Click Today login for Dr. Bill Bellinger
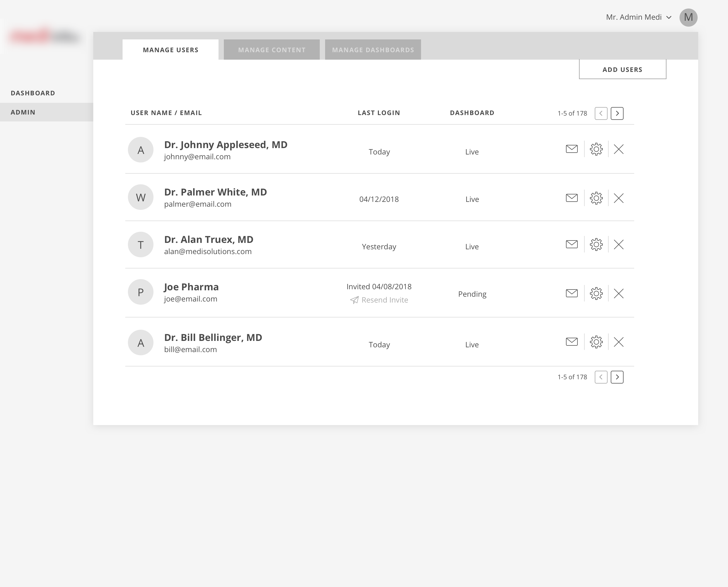Screen dimensions: 728x587 coord(379,345)
